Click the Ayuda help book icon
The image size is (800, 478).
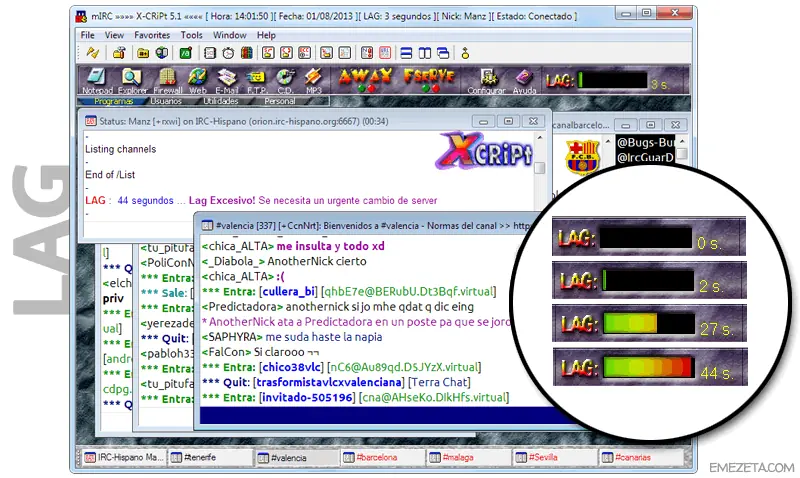tap(524, 81)
